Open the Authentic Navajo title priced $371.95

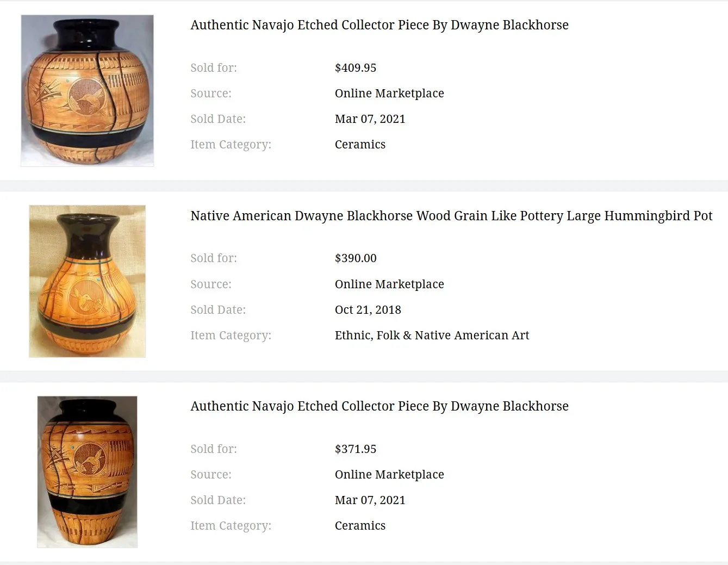point(379,406)
